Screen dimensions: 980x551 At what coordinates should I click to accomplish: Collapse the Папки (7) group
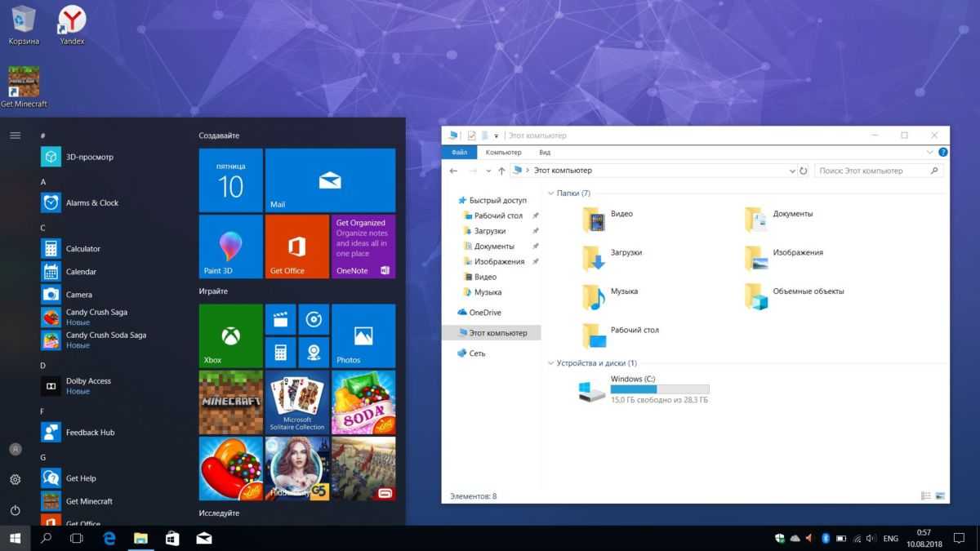click(x=551, y=193)
